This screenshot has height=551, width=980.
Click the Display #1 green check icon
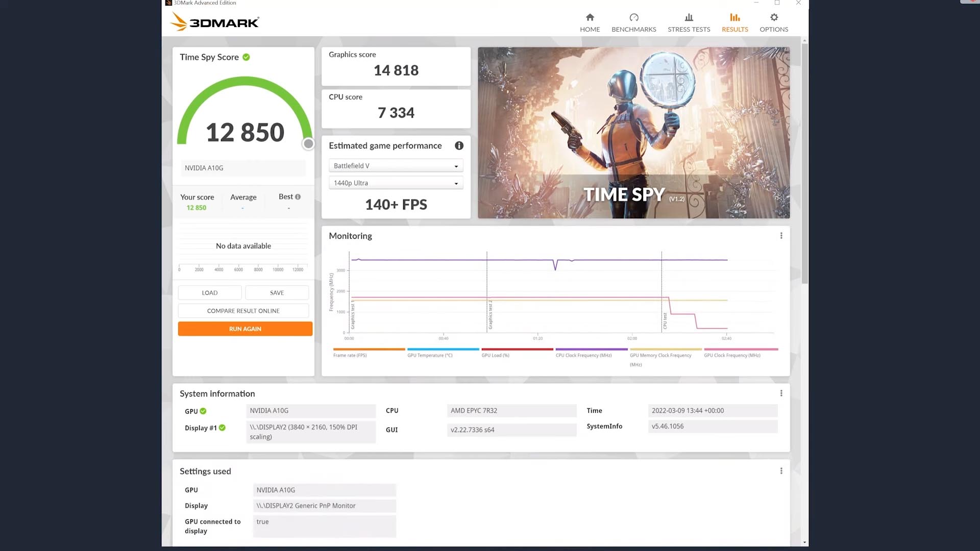[222, 428]
